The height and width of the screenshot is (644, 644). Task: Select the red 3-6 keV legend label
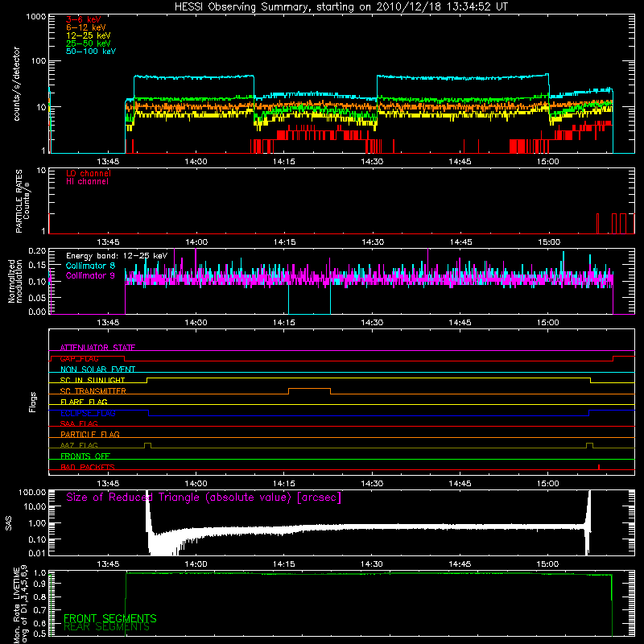point(84,19)
